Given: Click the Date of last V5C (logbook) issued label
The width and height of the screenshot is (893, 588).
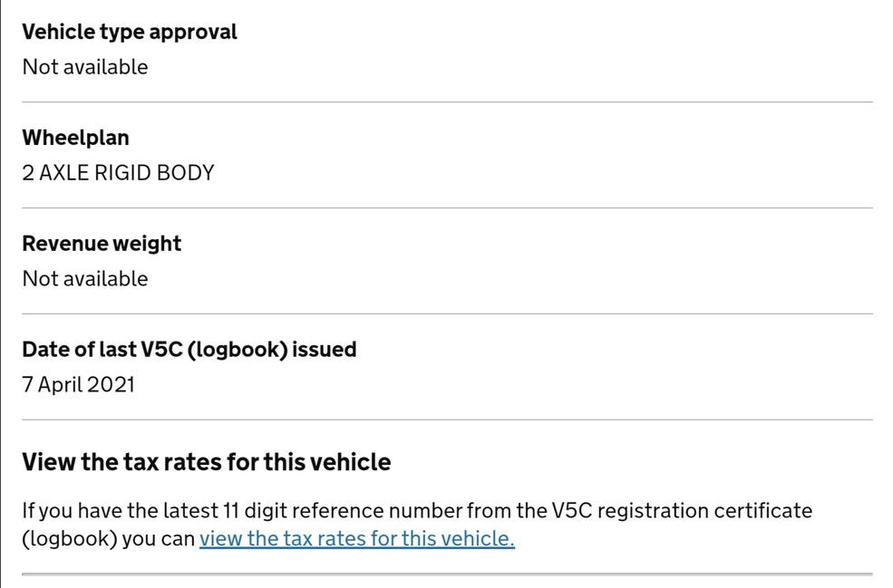Looking at the screenshot, I should 189,350.
